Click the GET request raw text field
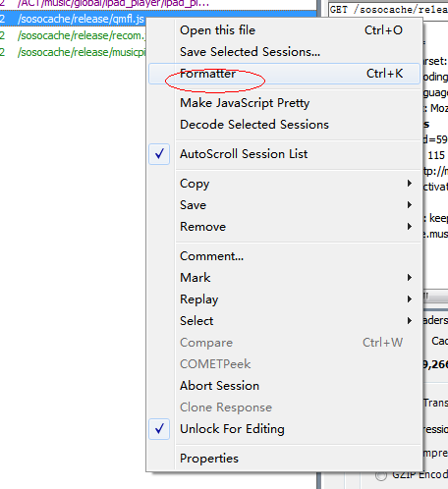 388,9
